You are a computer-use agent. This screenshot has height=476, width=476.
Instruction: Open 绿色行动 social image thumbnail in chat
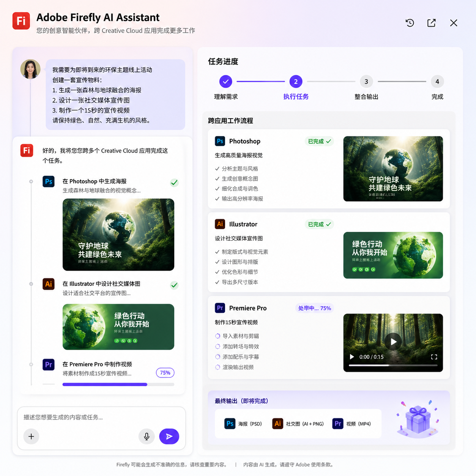118,327
